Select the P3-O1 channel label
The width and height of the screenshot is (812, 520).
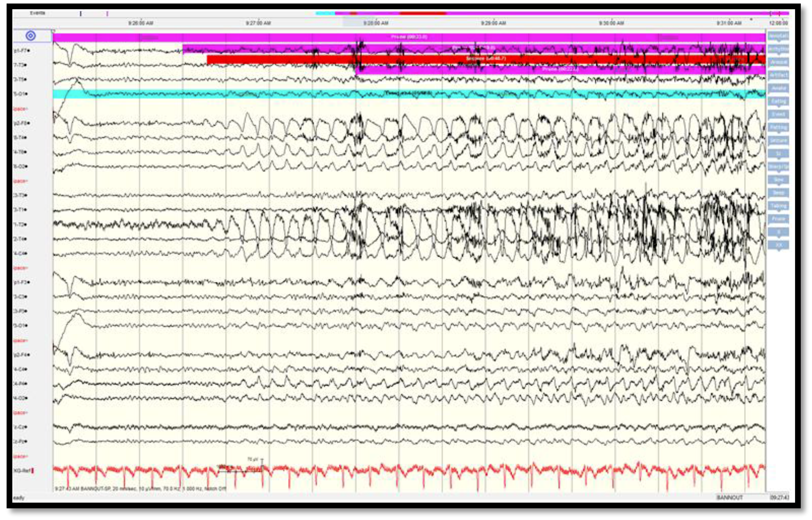tap(20, 325)
